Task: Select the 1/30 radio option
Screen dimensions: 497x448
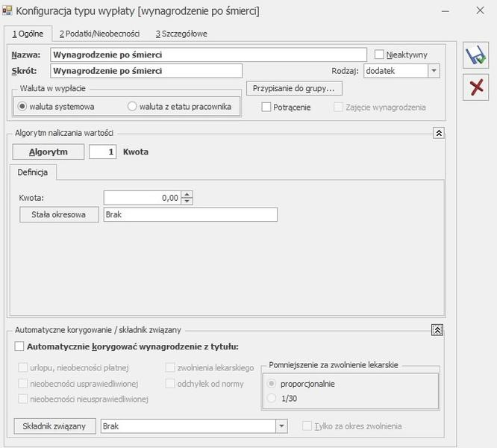Action: [272, 398]
